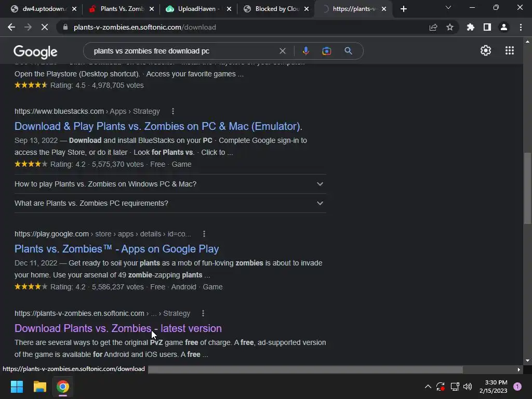The height and width of the screenshot is (399, 532).
Task: Click the softonic.com result URL
Action: pos(102,313)
